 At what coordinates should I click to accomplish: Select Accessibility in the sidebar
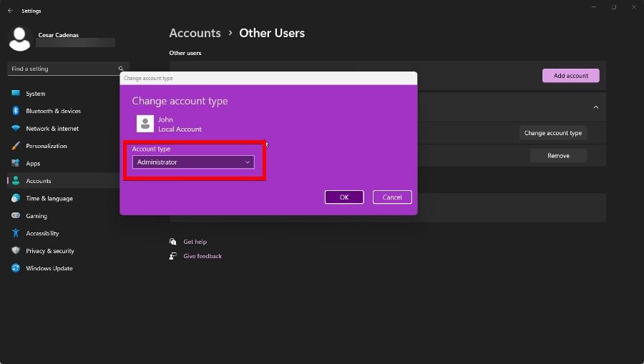coord(42,233)
